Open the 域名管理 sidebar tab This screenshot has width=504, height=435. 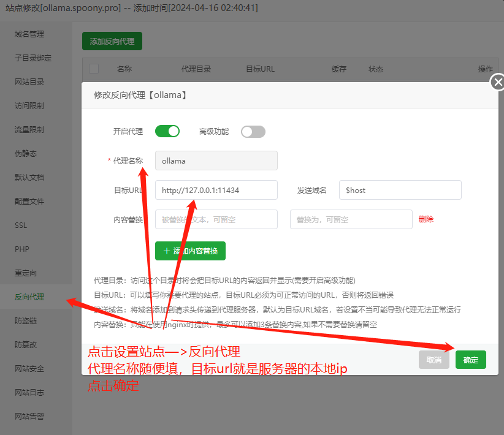(x=29, y=34)
